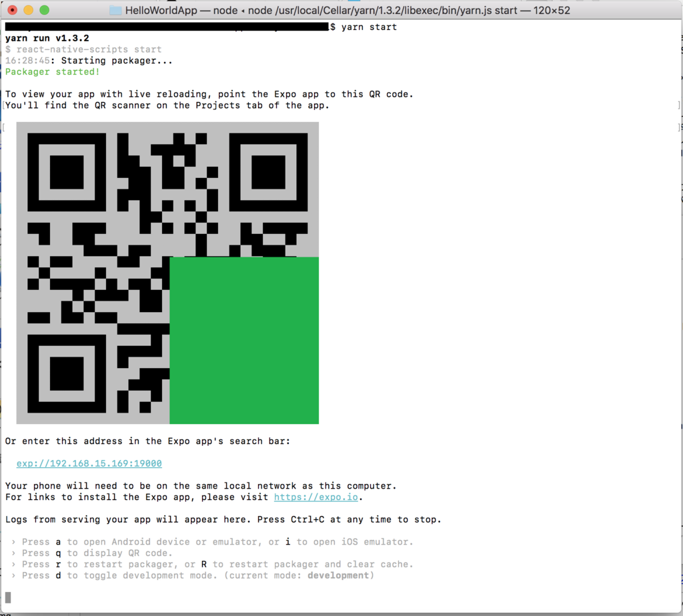The image size is (683, 616).
Task: Click the "You'll find the QR scanner" line
Action: click(167, 105)
